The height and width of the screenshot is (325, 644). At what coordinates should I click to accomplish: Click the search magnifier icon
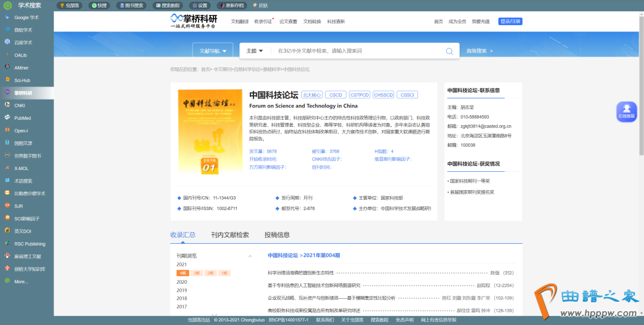pyautogui.click(x=449, y=51)
